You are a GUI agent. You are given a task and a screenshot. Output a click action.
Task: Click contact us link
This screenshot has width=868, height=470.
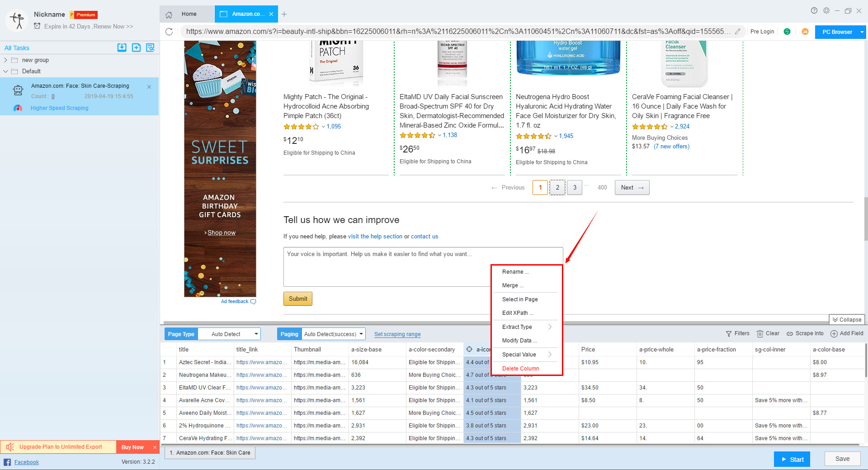(x=425, y=237)
